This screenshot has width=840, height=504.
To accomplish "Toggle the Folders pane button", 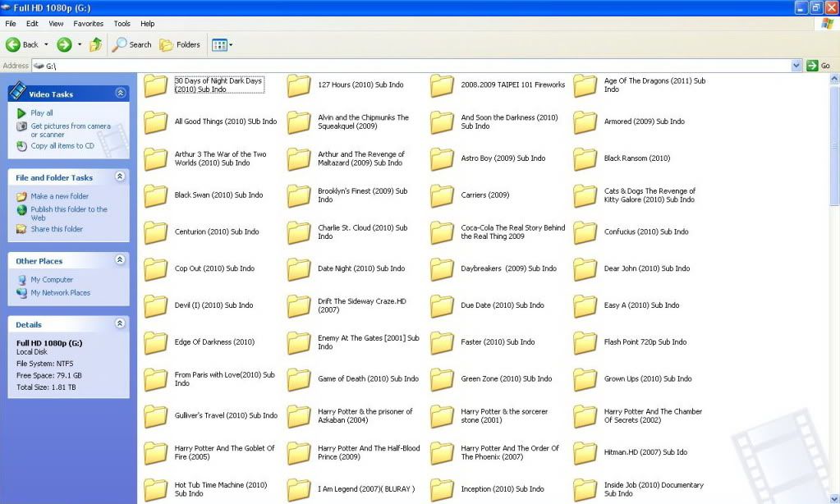I will coord(180,45).
